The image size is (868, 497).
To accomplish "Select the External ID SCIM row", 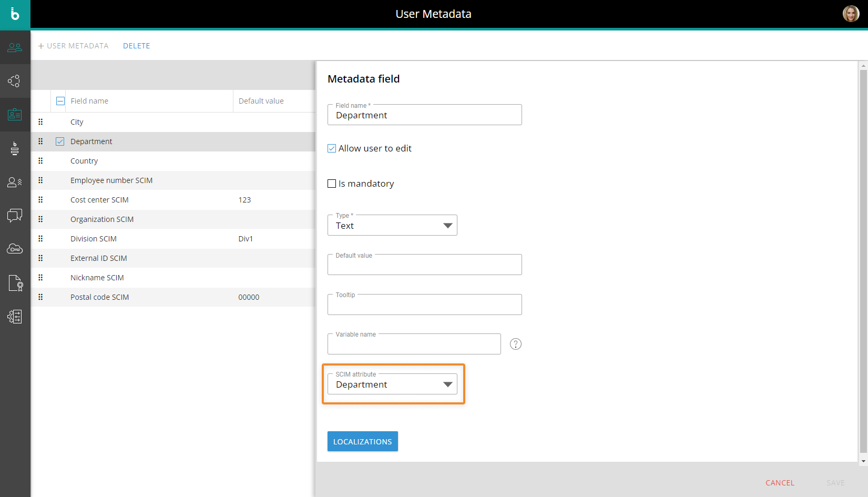I will point(173,258).
